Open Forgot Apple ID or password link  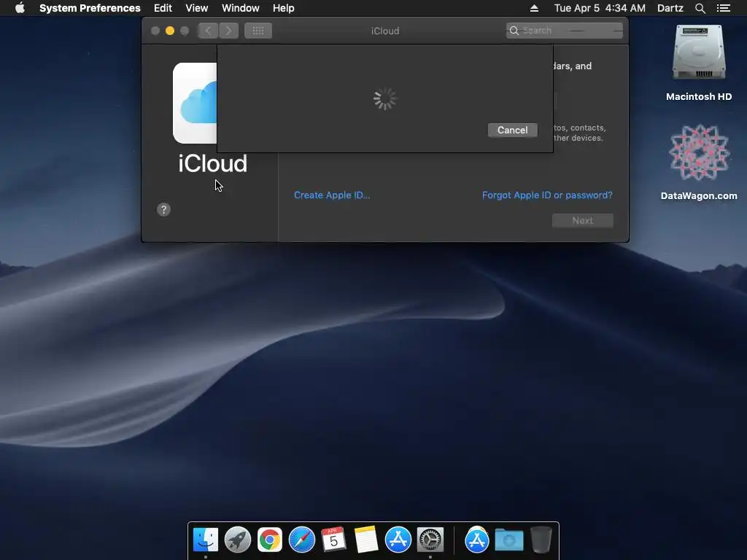(547, 195)
